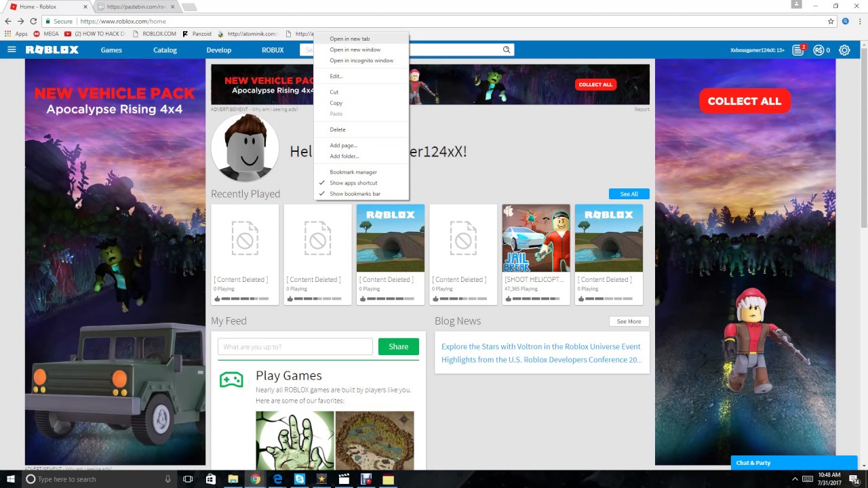Open the Voltron Roblox Universe Event link
868x488 pixels.
(540, 346)
